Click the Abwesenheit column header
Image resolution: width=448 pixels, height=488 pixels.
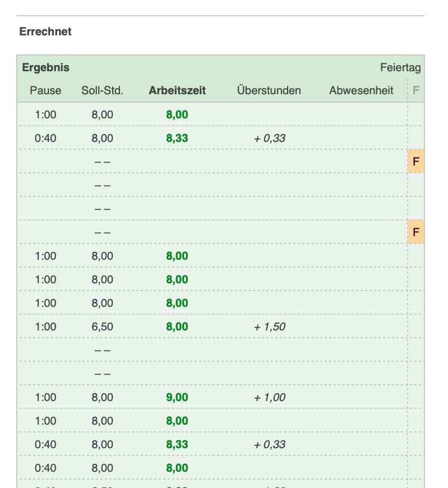(361, 90)
